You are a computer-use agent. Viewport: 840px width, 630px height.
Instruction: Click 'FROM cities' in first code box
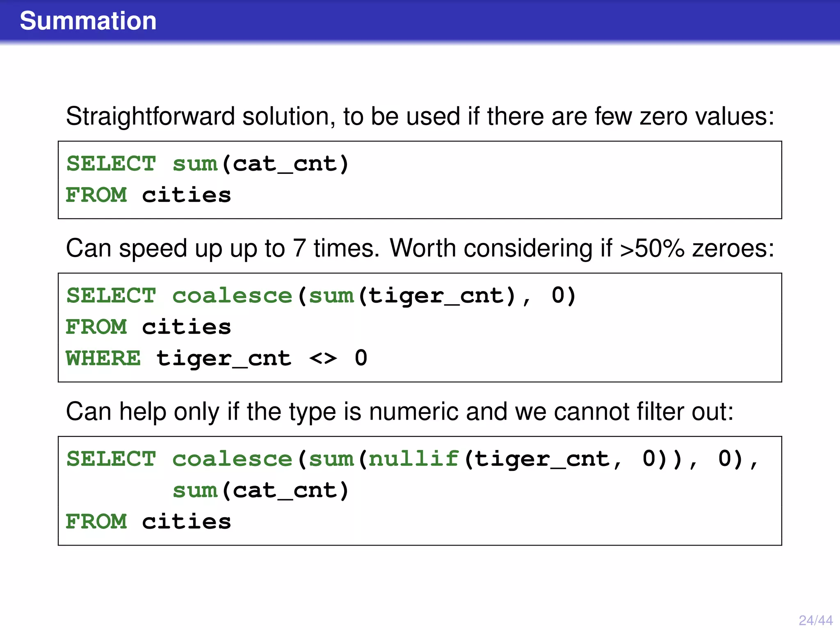click(148, 195)
